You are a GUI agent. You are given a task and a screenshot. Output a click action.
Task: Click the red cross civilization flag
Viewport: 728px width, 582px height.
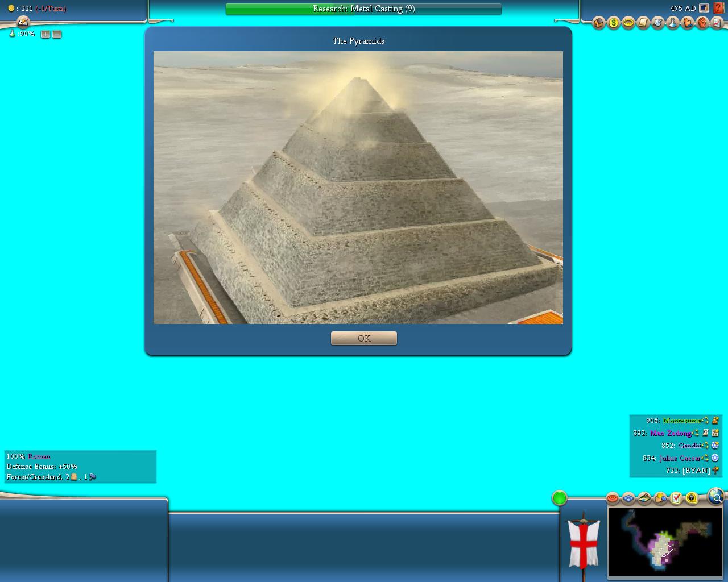tap(584, 544)
